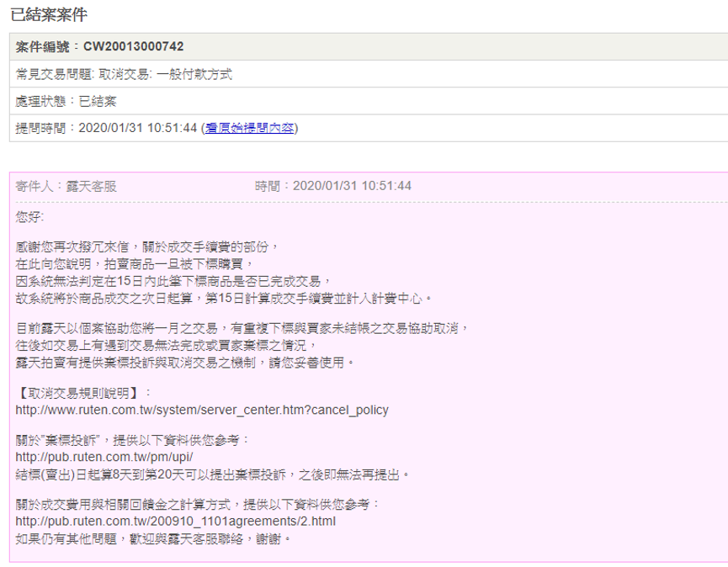Click the message 時間：2020/01/31 10:51:44 text
This screenshot has height=567, width=728.
click(333, 186)
